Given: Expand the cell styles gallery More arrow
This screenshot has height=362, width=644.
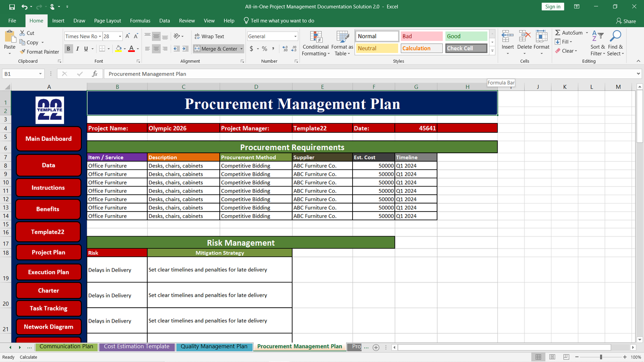Looking at the screenshot, I should [x=492, y=51].
